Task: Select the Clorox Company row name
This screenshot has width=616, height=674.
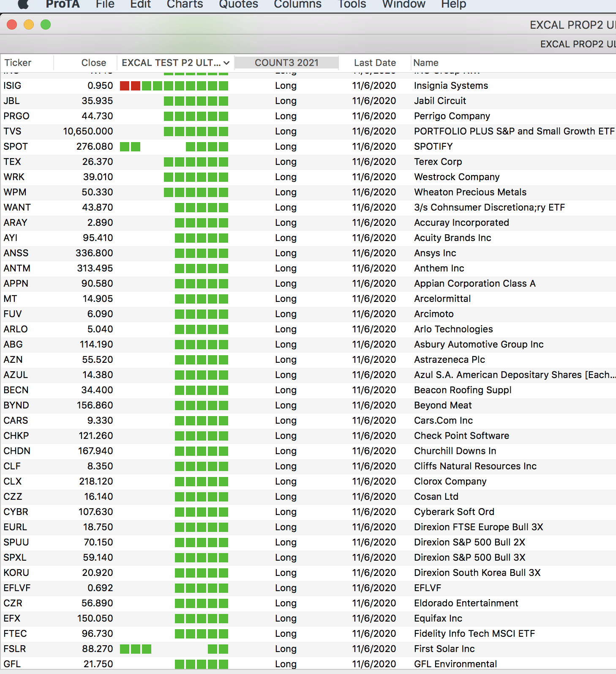Action: coord(450,482)
